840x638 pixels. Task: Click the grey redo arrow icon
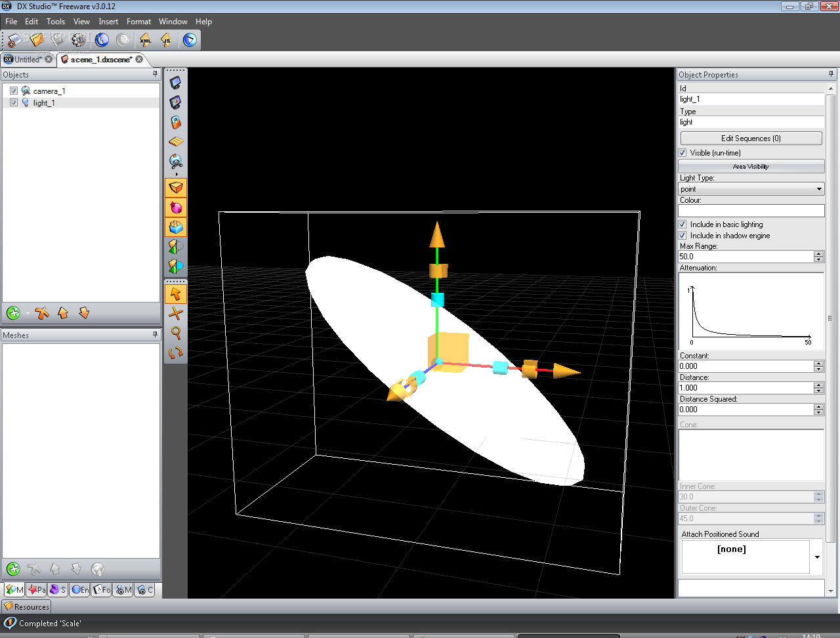(123, 40)
